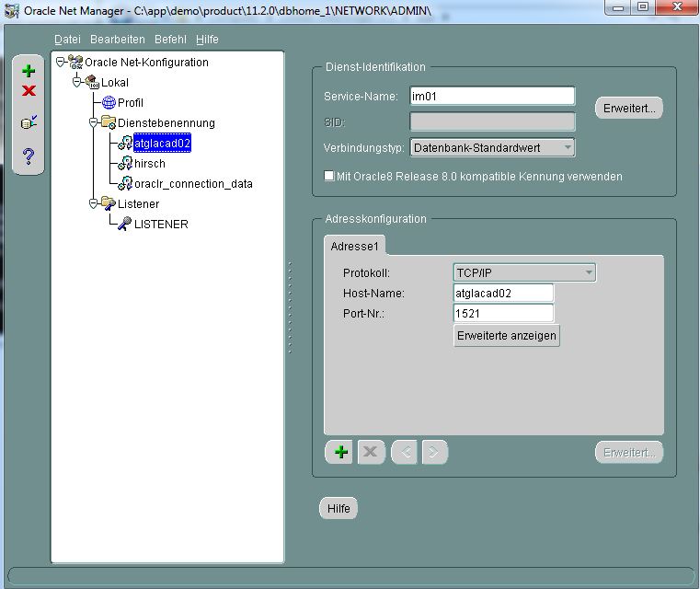Minimize the Oracle Net Manager window
This screenshot has width=700, height=589.
pyautogui.click(x=618, y=7)
